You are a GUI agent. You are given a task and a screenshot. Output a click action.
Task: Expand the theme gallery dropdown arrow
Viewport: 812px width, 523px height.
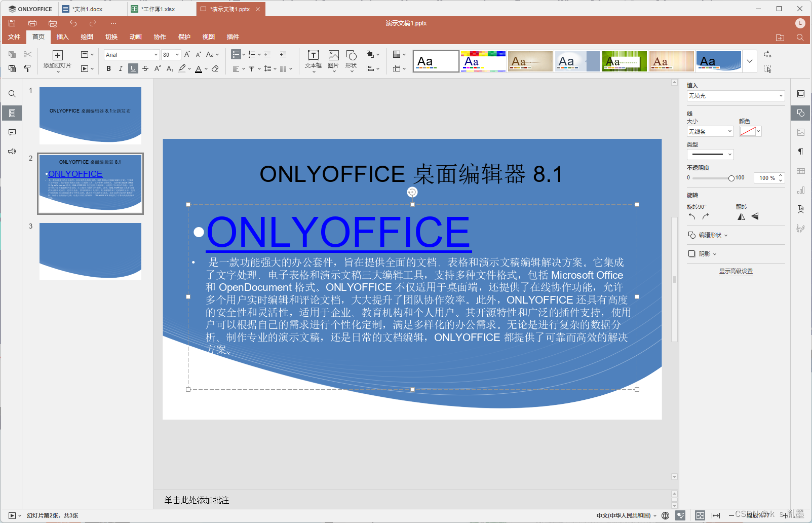click(750, 61)
